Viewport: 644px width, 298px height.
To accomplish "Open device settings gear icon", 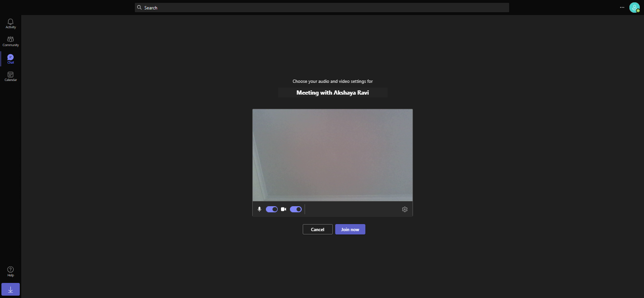I will click(x=405, y=209).
